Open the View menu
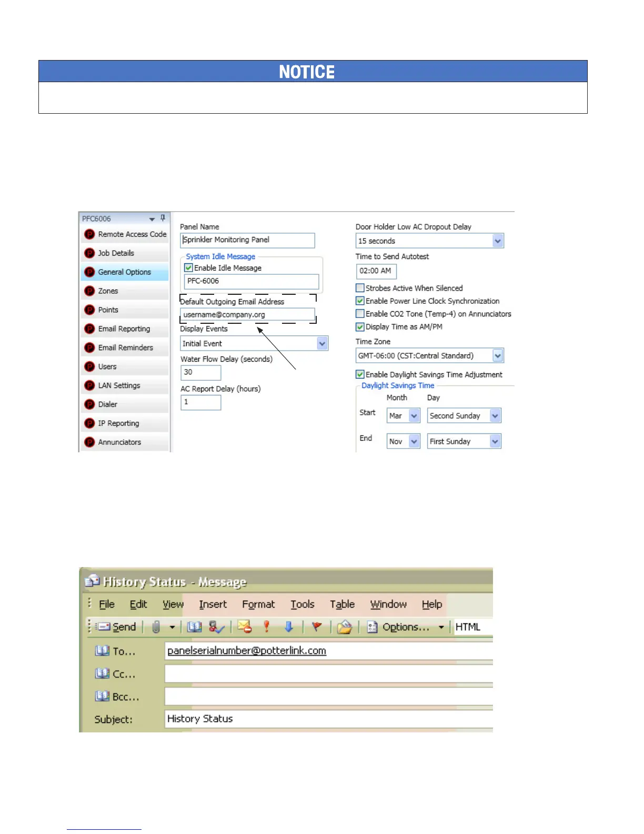Viewport: 644px width, 834px height. pyautogui.click(x=173, y=604)
